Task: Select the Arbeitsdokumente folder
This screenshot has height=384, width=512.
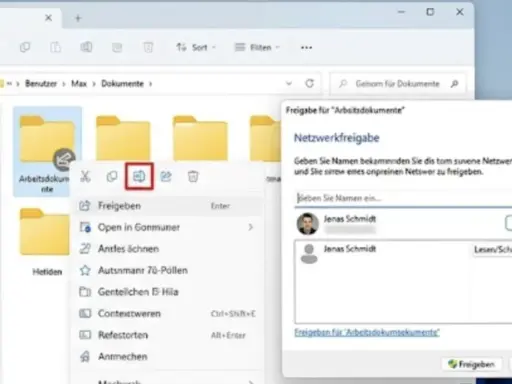Action: 47,152
